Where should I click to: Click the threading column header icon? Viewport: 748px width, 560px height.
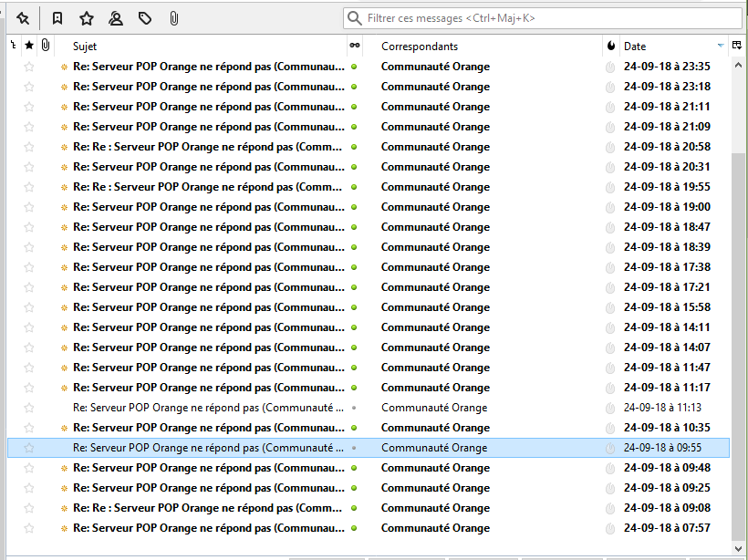pos(12,46)
